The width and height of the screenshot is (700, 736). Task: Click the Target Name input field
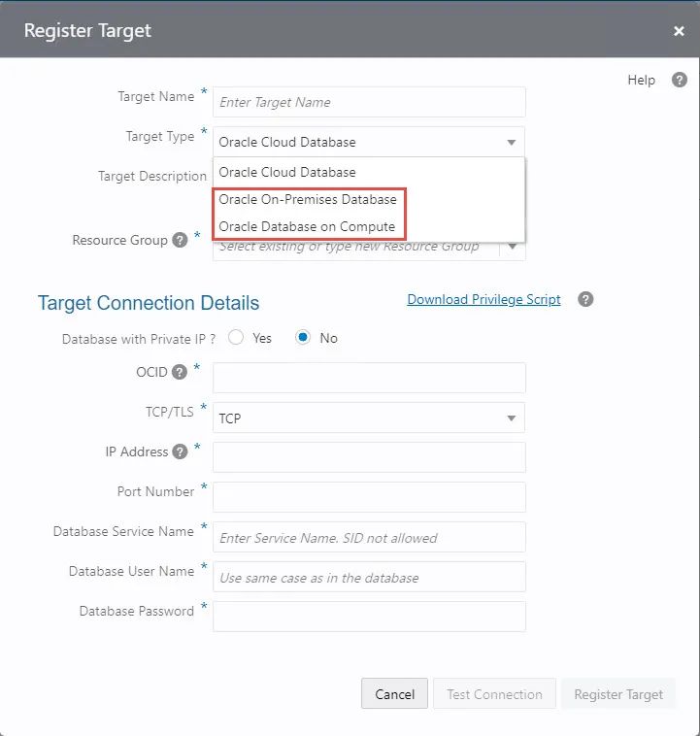pyautogui.click(x=369, y=102)
